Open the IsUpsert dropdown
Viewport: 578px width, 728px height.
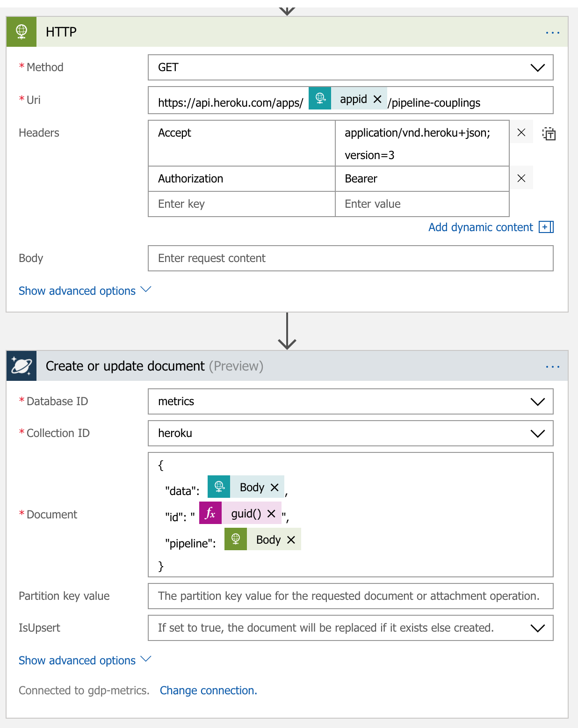(x=351, y=628)
